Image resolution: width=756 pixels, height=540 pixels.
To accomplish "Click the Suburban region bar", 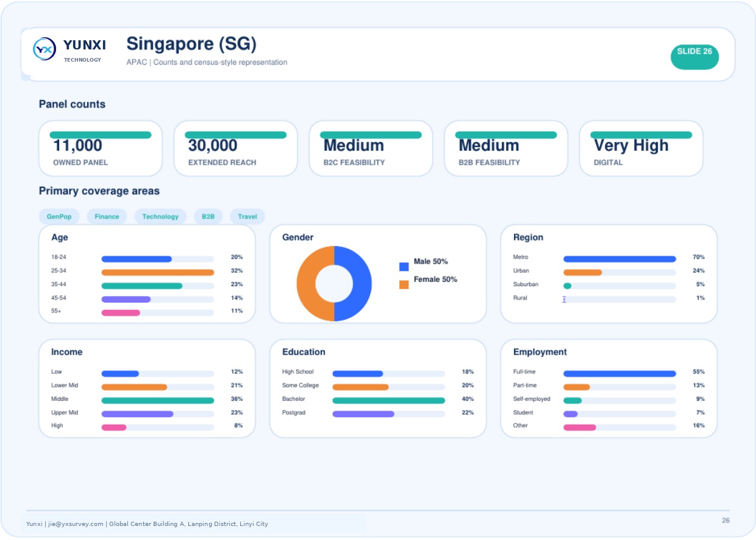I will click(568, 286).
